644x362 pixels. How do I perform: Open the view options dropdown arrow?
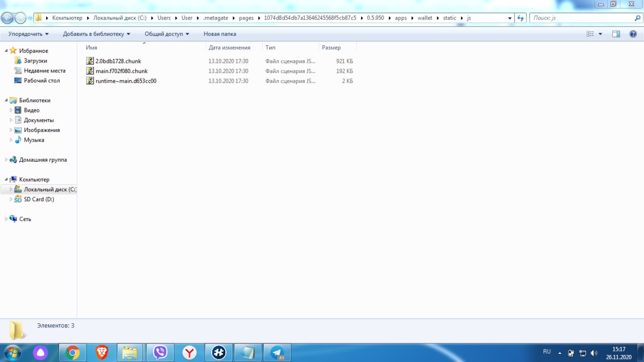(x=600, y=34)
